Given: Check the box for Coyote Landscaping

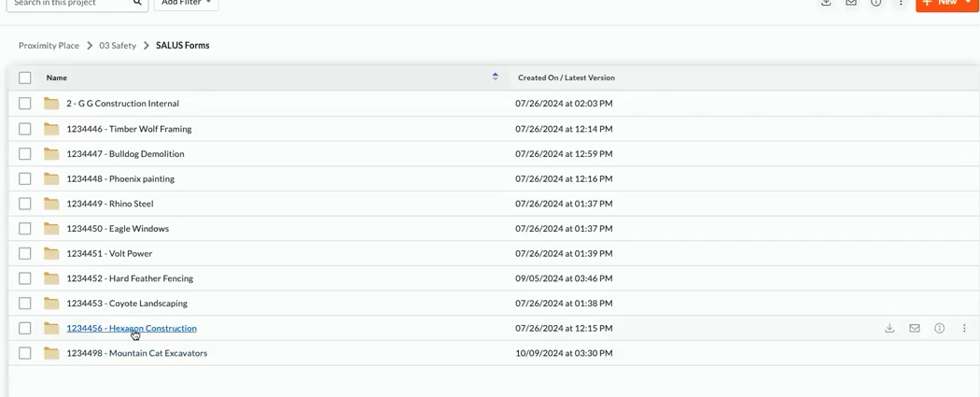Looking at the screenshot, I should [25, 304].
